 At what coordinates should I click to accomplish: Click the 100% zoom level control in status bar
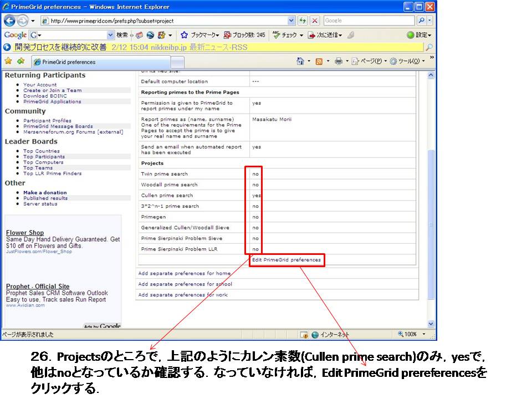click(x=412, y=335)
